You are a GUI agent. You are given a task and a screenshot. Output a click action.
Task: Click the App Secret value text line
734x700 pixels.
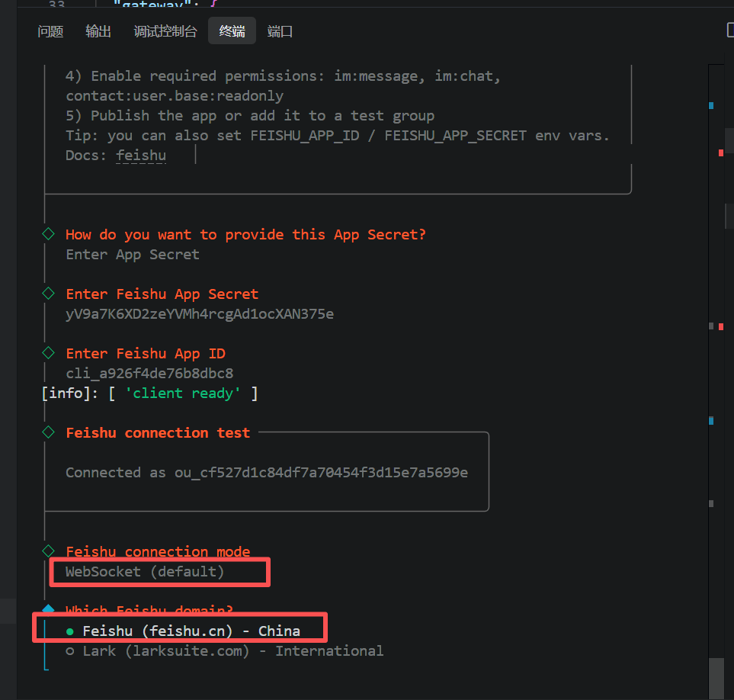(x=200, y=313)
